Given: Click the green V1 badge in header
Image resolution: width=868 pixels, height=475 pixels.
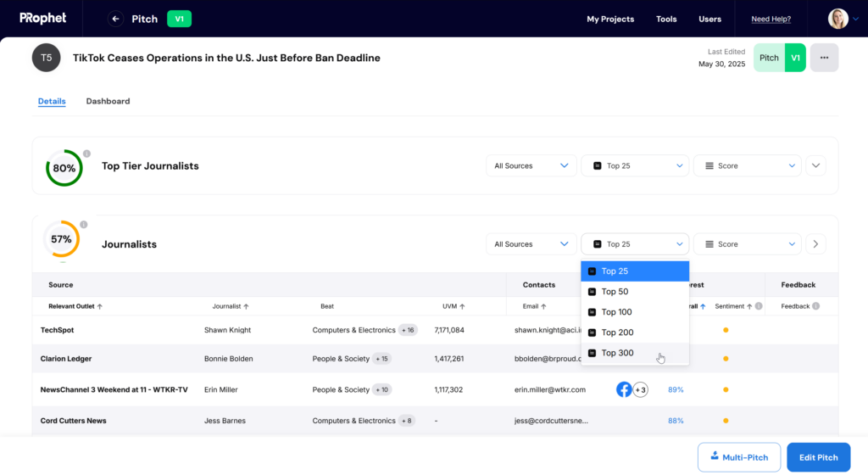Looking at the screenshot, I should [x=180, y=19].
